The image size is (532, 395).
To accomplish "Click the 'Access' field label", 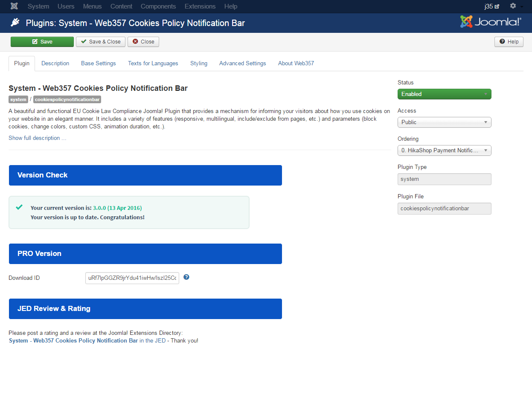I will [x=407, y=110].
